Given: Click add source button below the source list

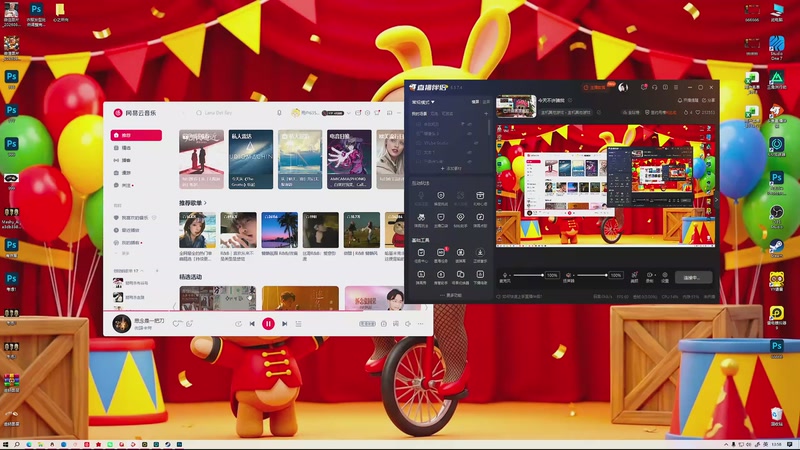Looking at the screenshot, I should coord(451,168).
